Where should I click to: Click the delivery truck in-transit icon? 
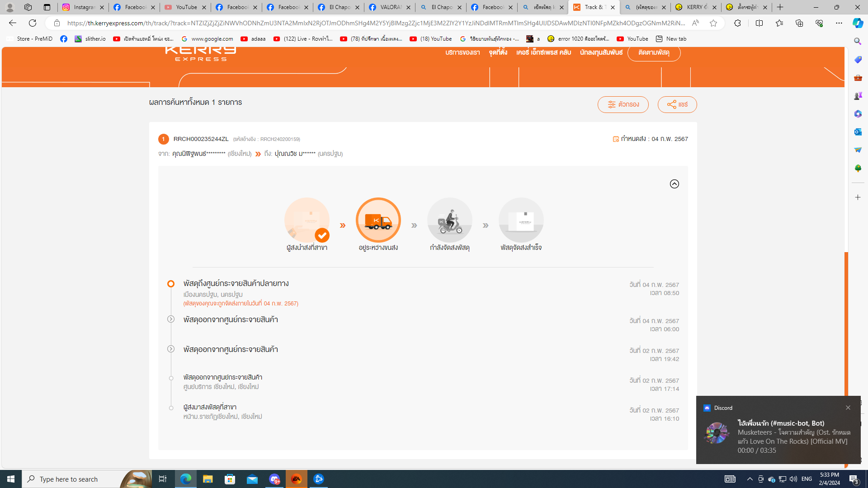pos(378,220)
